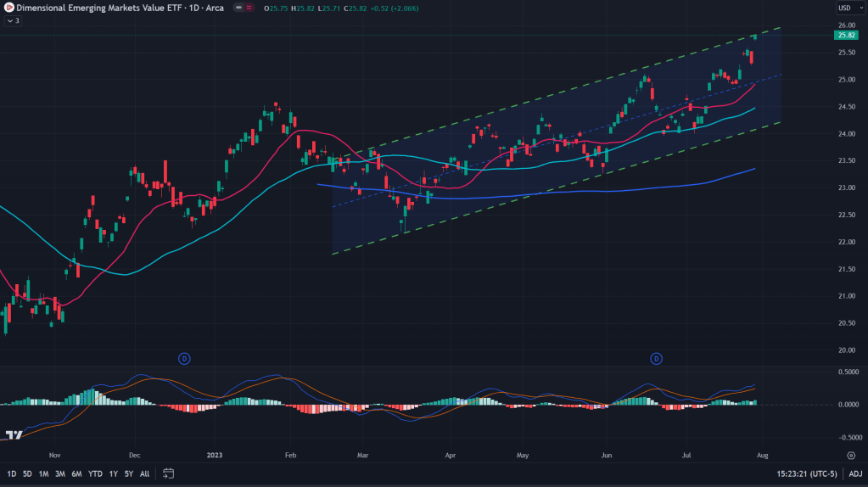This screenshot has height=487, width=868.
Task: Click the June dividend 'D' marker
Action: pos(656,359)
